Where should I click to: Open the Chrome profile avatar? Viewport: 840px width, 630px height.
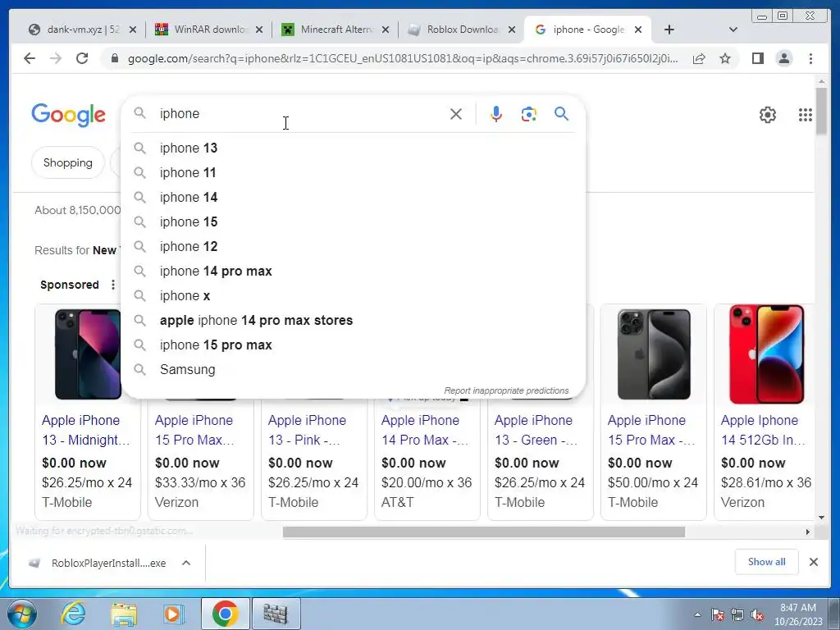coord(783,58)
